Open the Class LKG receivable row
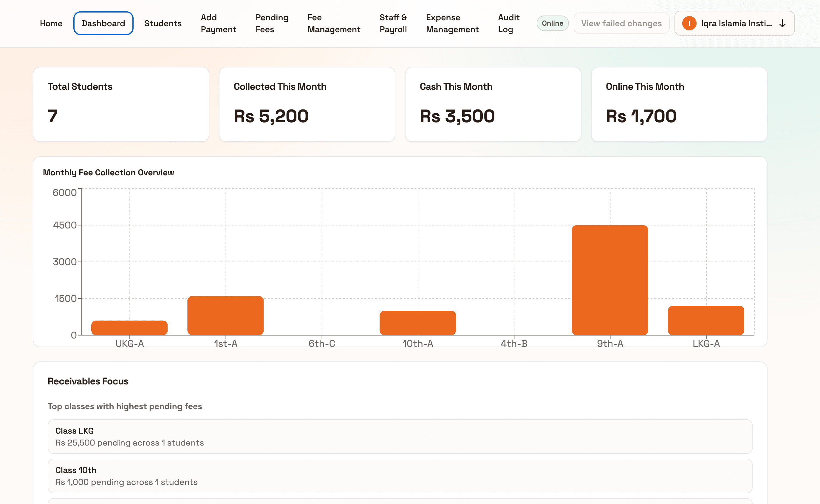 coord(400,437)
